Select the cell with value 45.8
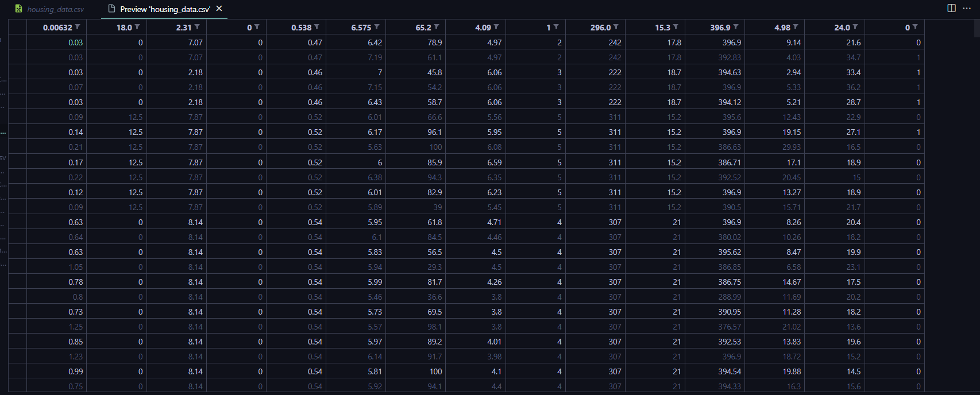 [x=415, y=72]
